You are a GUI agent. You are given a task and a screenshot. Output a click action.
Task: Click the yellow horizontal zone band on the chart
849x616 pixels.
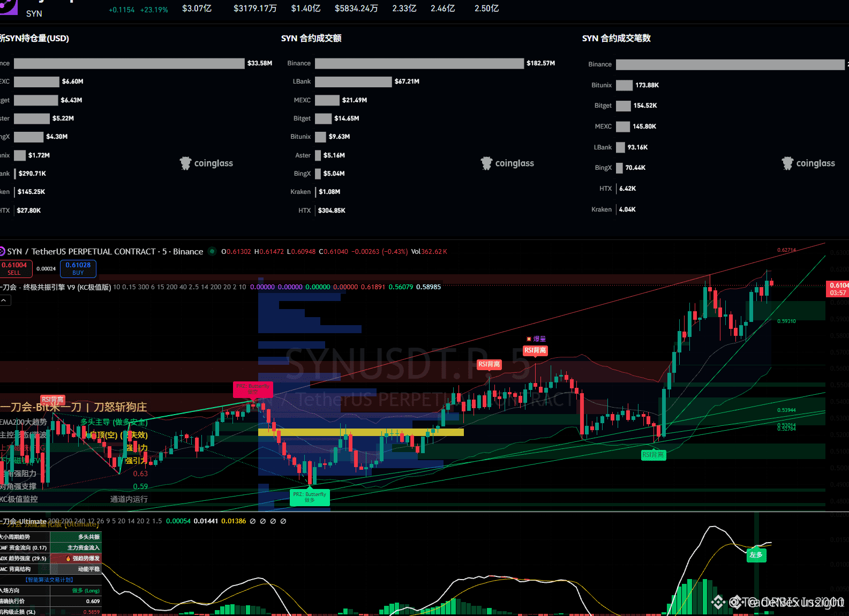pyautogui.click(x=361, y=432)
